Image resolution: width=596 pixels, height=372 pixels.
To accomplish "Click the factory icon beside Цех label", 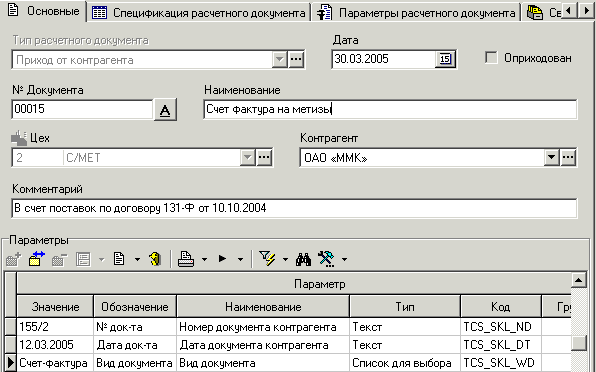I will tap(19, 138).
